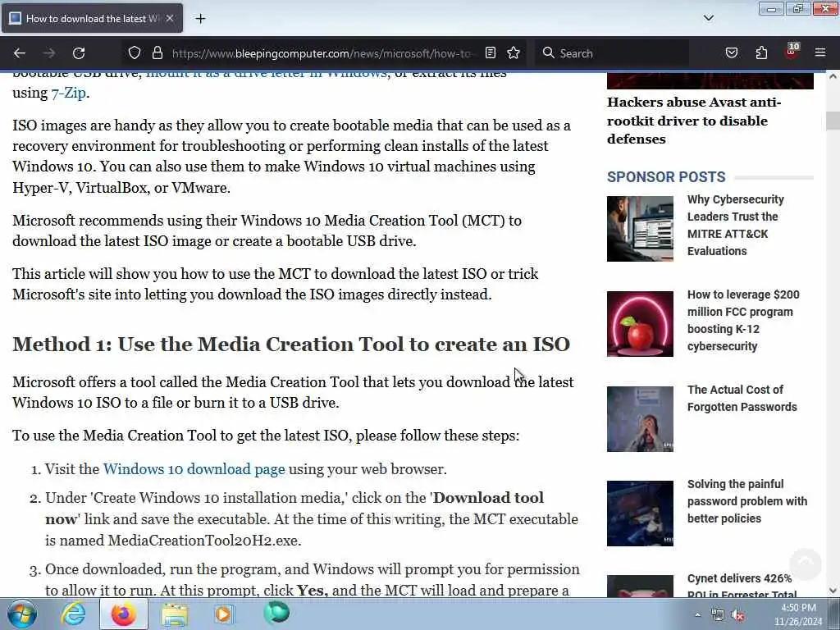Click the MITRE ATT&CK post thumbnail image
The width and height of the screenshot is (840, 630).
[640, 229]
